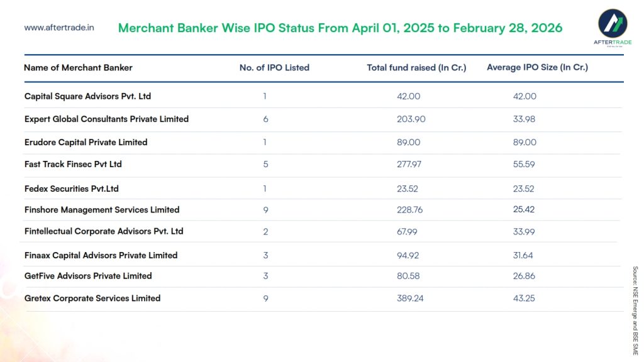Select the Name of Merchant Banker column header
Image resolution: width=644 pixels, height=362 pixels.
pyautogui.click(x=78, y=68)
